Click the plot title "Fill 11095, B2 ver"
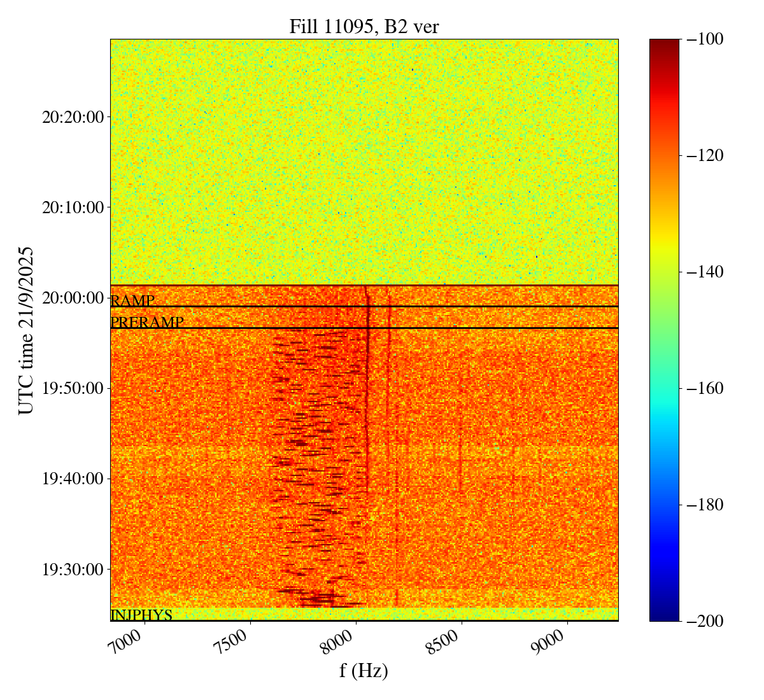This screenshot has width=764, height=700. pos(364,27)
